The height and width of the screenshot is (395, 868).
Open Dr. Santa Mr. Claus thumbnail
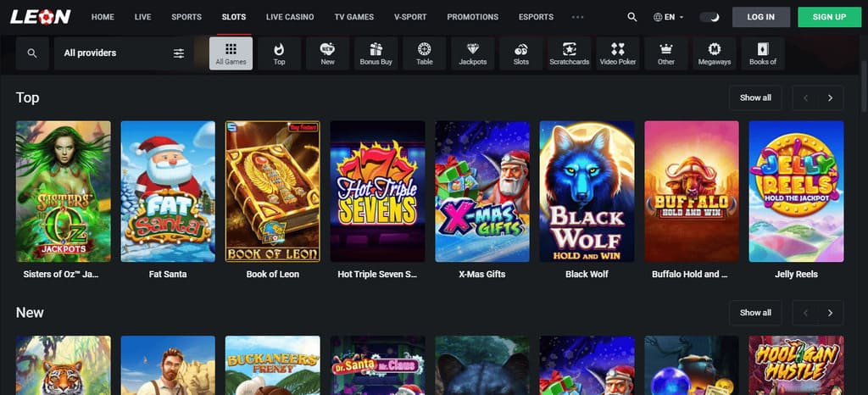coord(377,365)
